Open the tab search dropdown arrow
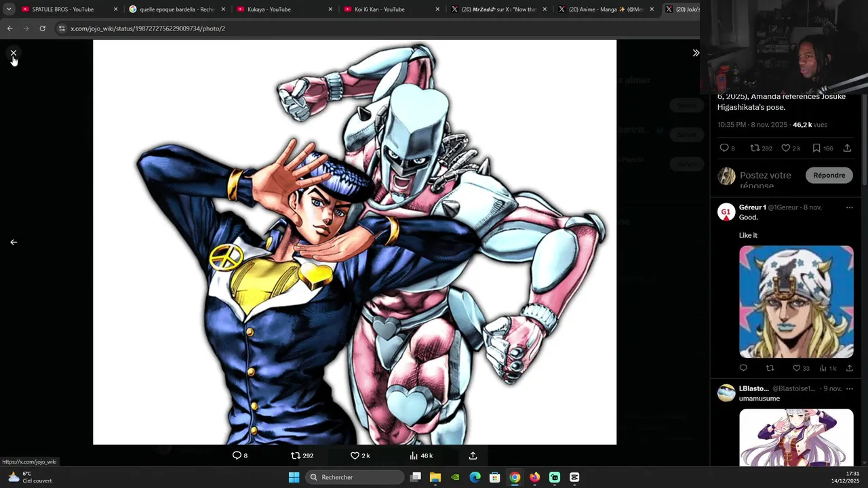The height and width of the screenshot is (488, 868). (x=9, y=9)
